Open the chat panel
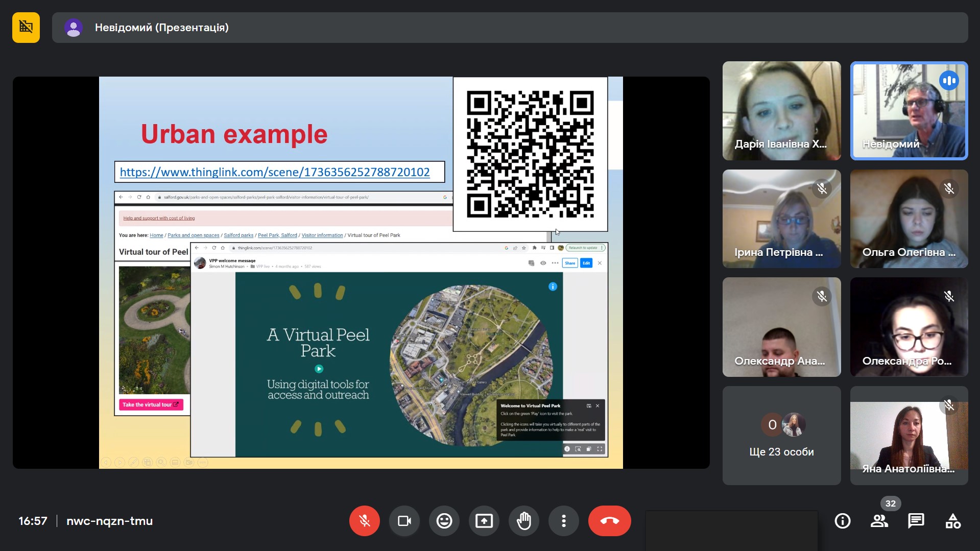The width and height of the screenshot is (980, 551). [x=916, y=521]
